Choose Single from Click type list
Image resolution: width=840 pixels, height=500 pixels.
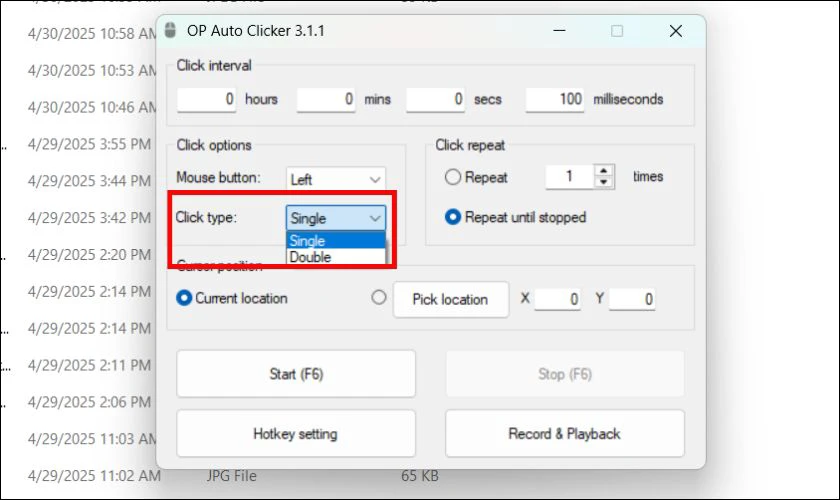336,241
